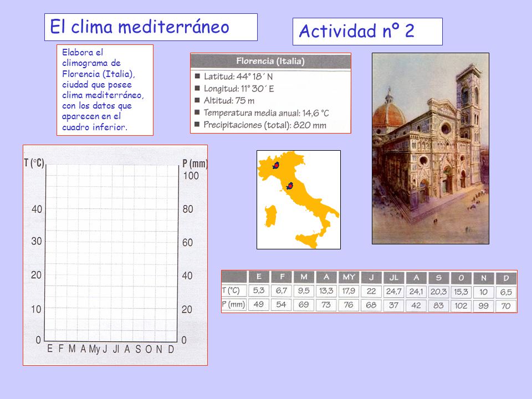
Task: Click the northern red marker on the Italy map
Action: (x=276, y=165)
